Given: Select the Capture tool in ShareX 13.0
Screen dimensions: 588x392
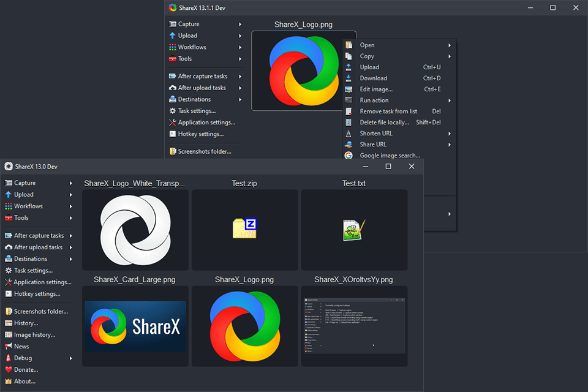Looking at the screenshot, I should pos(19,183).
